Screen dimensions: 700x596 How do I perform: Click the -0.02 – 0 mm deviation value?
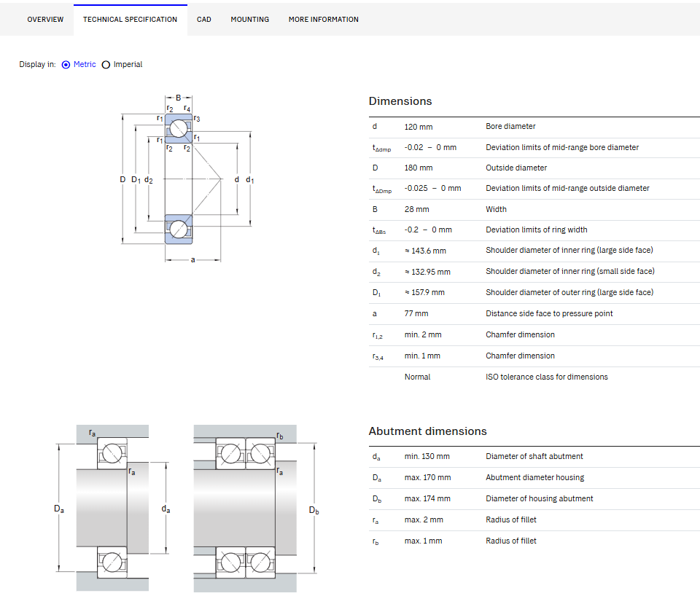coord(430,148)
